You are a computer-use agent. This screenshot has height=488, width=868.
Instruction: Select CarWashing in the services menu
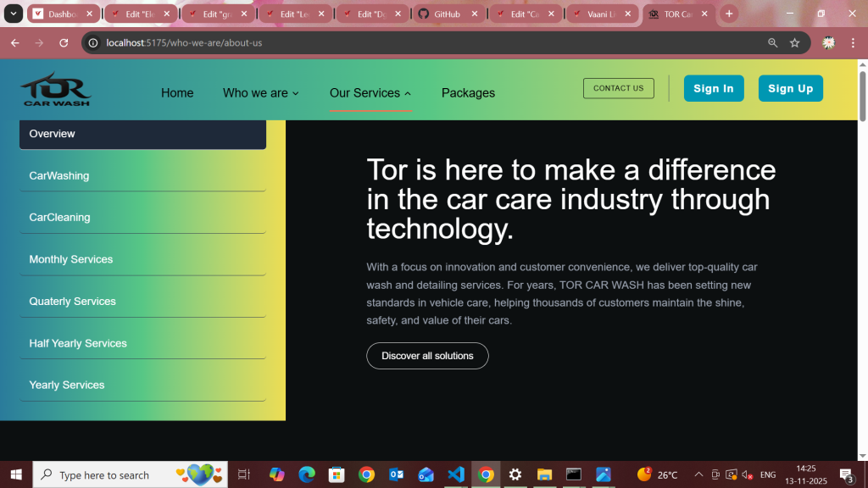[59, 176]
